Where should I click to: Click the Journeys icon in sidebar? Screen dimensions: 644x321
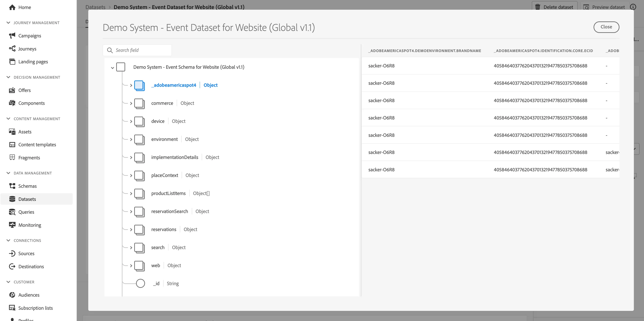pos(12,48)
